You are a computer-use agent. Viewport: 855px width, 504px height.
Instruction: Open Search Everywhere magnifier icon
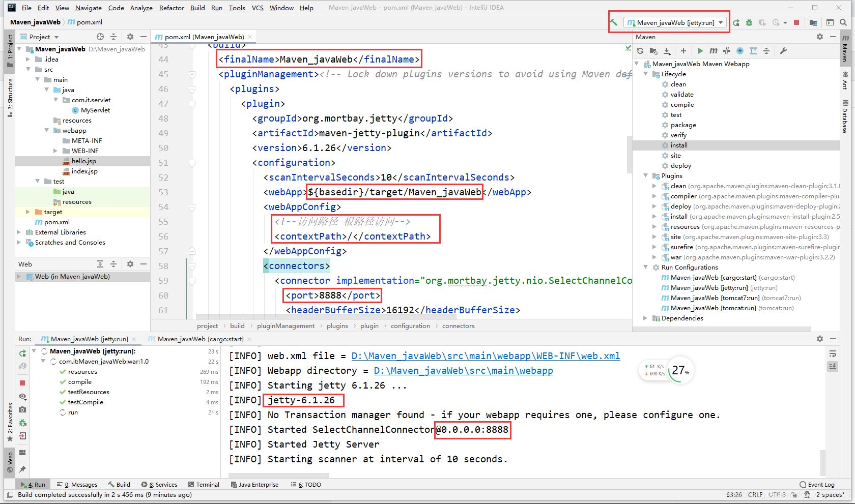(x=843, y=22)
